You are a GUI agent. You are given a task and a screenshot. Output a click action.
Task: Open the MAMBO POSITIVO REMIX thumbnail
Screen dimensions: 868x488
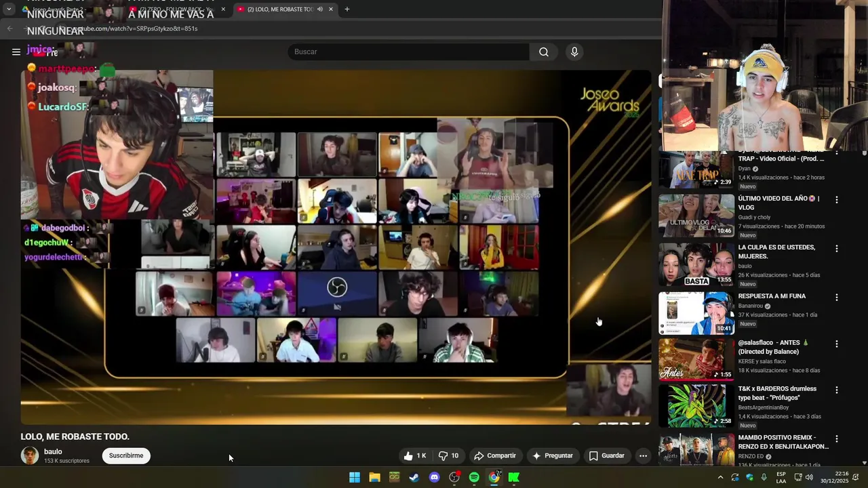click(696, 449)
